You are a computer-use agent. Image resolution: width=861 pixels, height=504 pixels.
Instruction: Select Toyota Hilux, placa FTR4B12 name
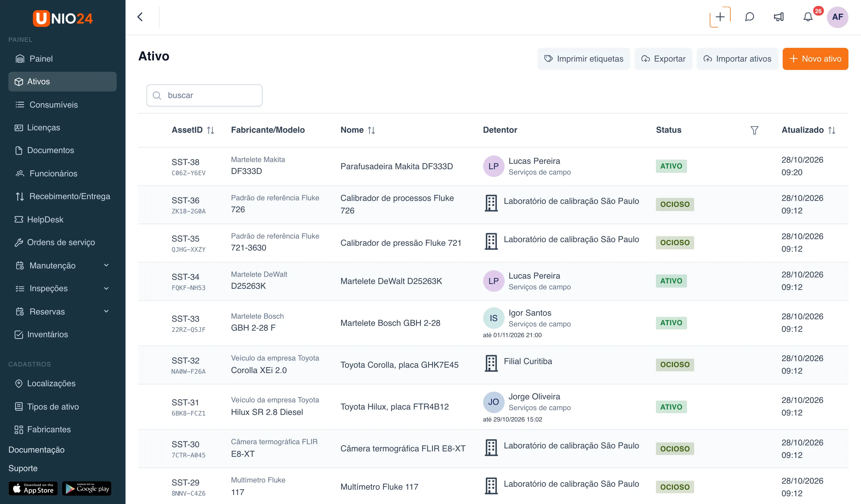coord(395,407)
